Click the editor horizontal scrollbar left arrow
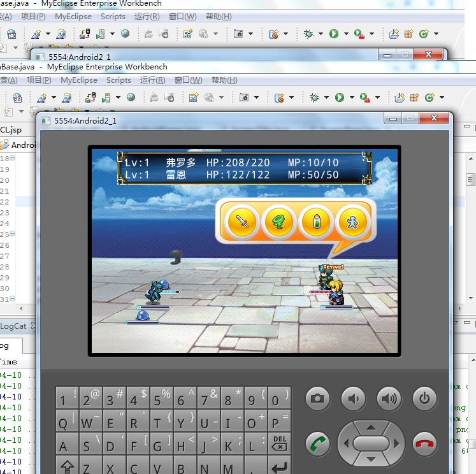 (21, 308)
